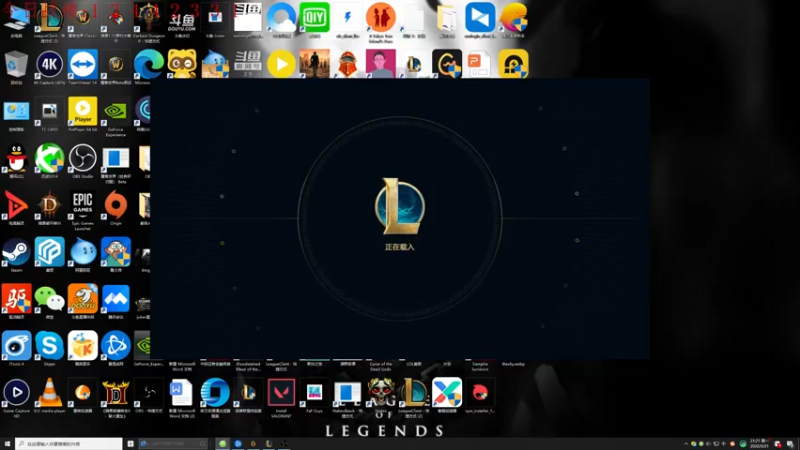Launch VLC media player cone icon
Screen dimensions: 800x450
[x=49, y=393]
